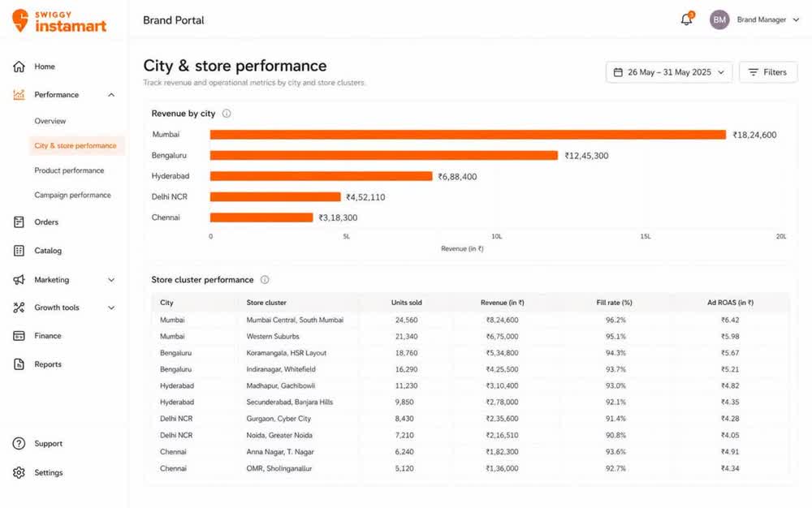Screen dimensions: 812x508
Task: Open Reports menu label
Action: coord(48,364)
